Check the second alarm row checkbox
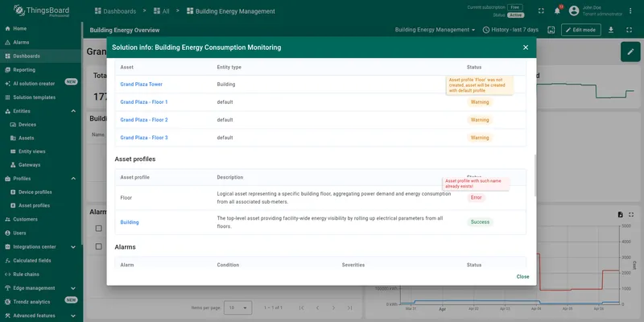The height and width of the screenshot is (322, 644). pos(98,246)
